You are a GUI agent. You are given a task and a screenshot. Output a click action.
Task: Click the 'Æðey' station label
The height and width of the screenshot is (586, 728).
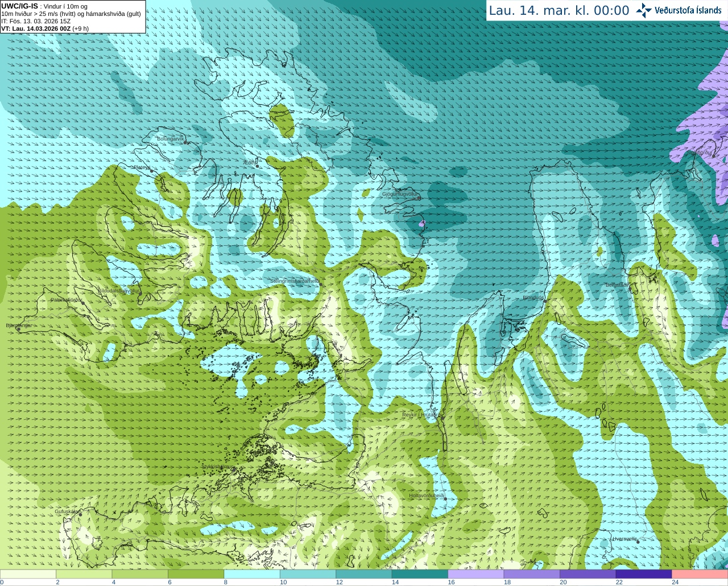click(x=249, y=162)
